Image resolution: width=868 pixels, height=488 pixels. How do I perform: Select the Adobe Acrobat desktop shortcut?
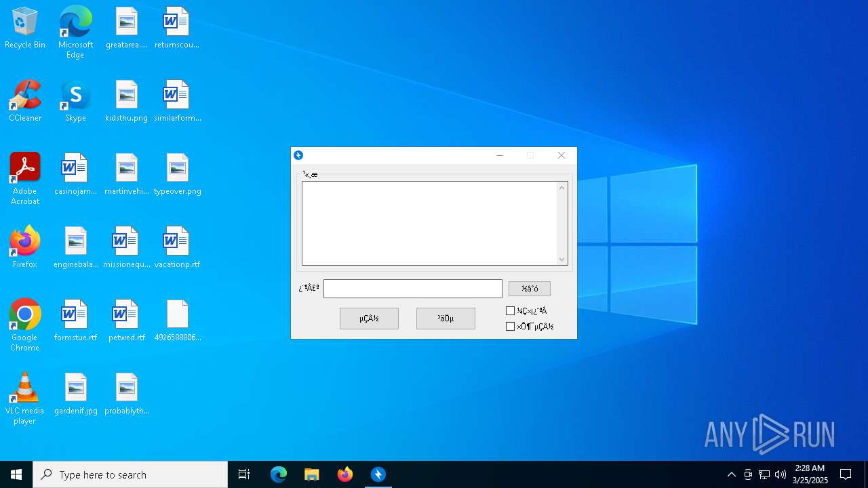(x=25, y=179)
